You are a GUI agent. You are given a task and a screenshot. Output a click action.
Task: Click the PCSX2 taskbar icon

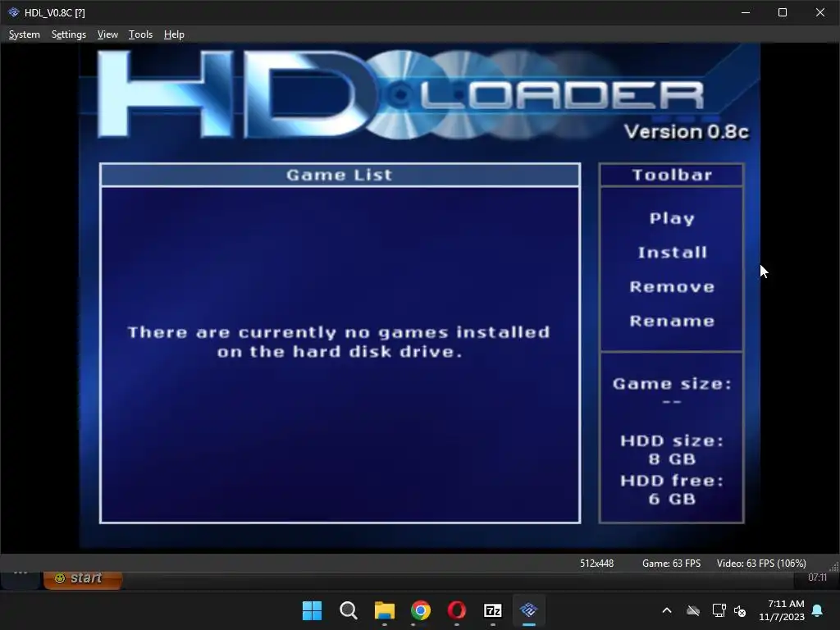coord(529,610)
